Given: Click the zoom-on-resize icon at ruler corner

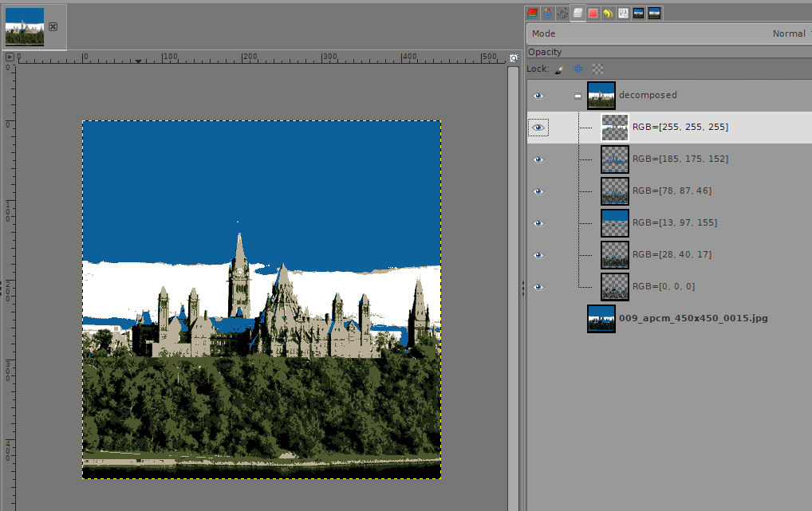Looking at the screenshot, I should pyautogui.click(x=514, y=57).
